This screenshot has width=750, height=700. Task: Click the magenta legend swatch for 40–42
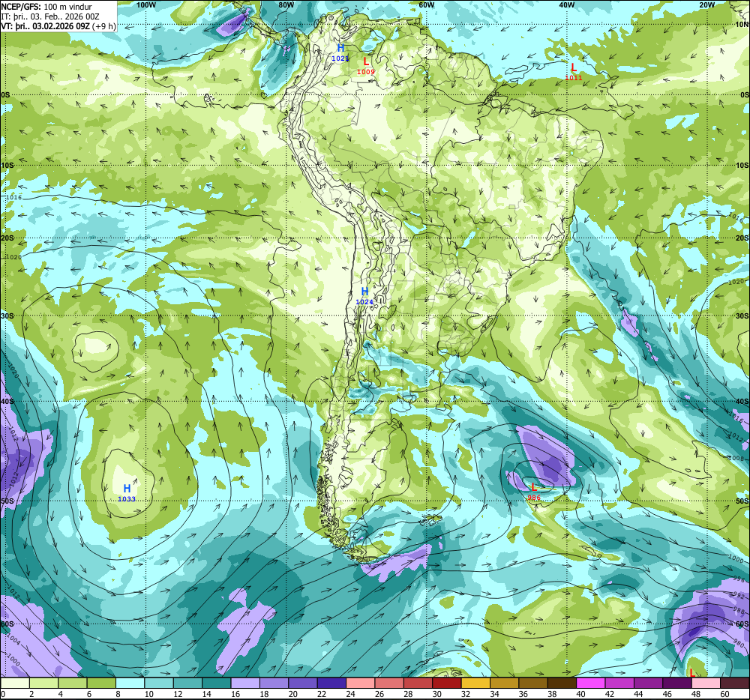tap(590, 683)
